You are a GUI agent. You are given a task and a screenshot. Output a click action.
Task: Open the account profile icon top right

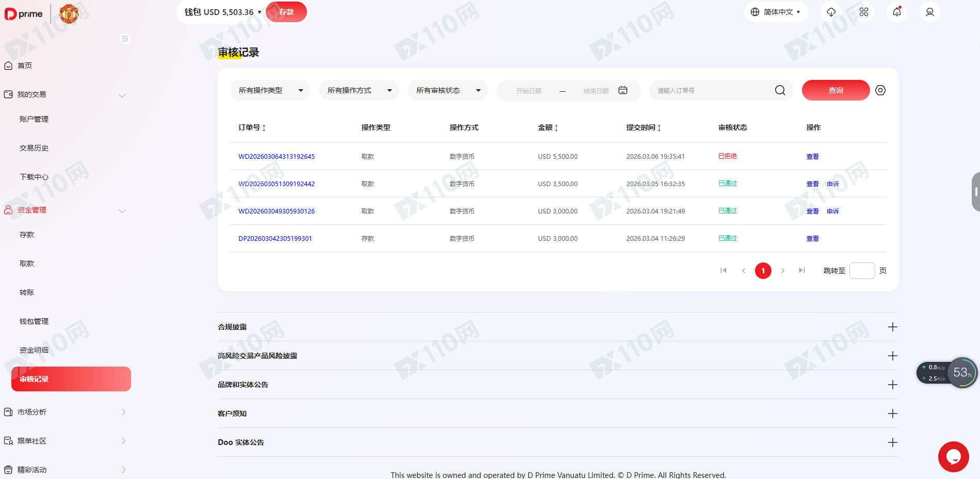coord(929,11)
